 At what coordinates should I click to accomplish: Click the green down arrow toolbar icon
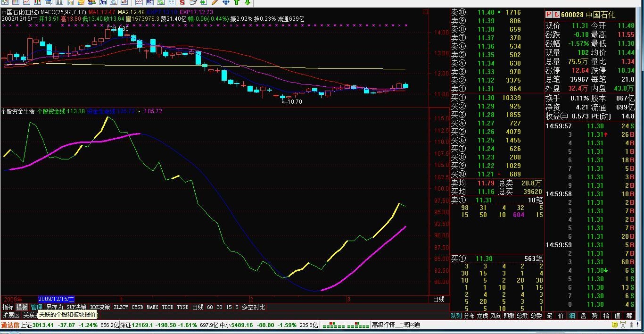click(248, 2)
